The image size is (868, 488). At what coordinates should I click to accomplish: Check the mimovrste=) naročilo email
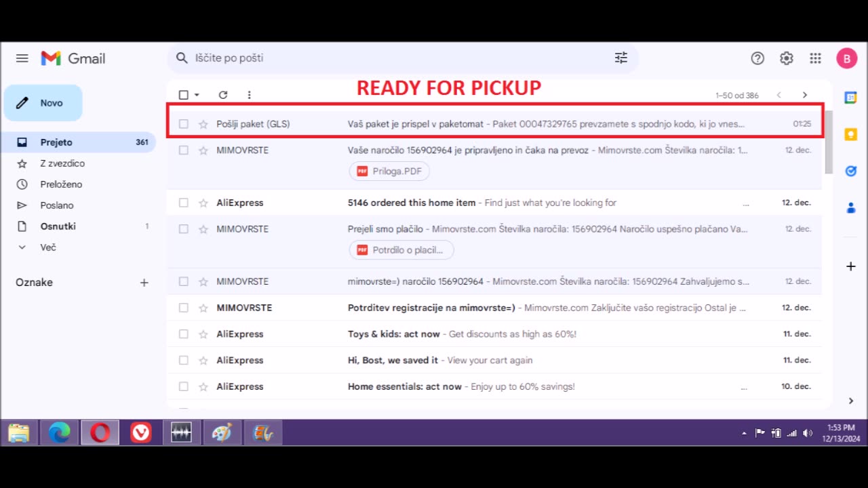(184, 281)
